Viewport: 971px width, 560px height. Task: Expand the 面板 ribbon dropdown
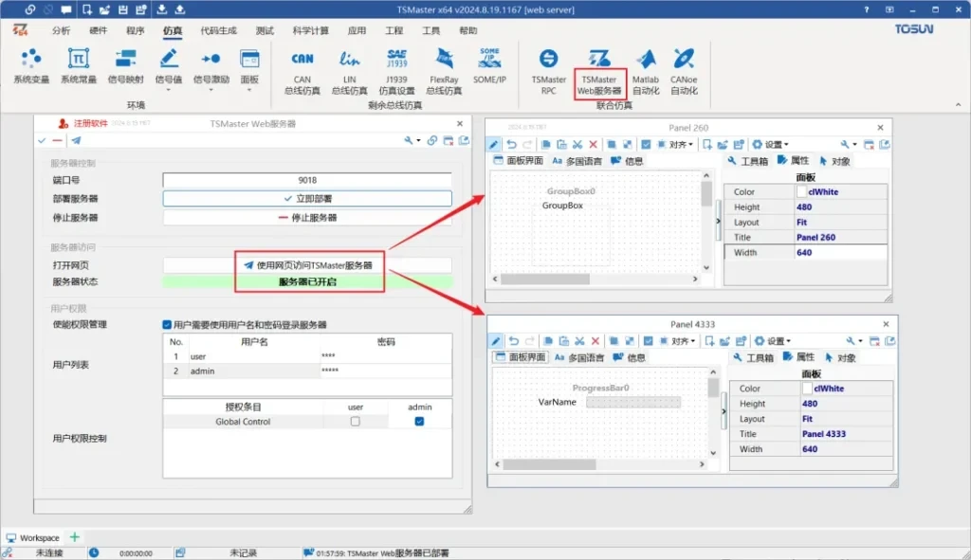click(250, 81)
